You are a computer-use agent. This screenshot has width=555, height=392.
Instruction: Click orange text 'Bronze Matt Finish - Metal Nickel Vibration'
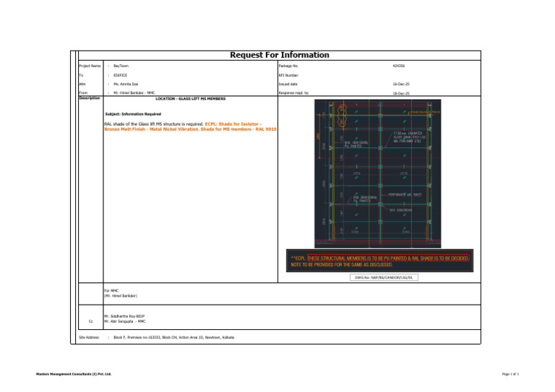pyautogui.click(x=152, y=129)
